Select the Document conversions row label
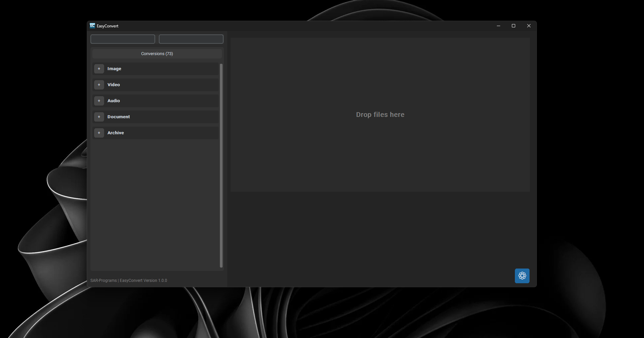Screen dimensions: 644x338 [x=118, y=117]
